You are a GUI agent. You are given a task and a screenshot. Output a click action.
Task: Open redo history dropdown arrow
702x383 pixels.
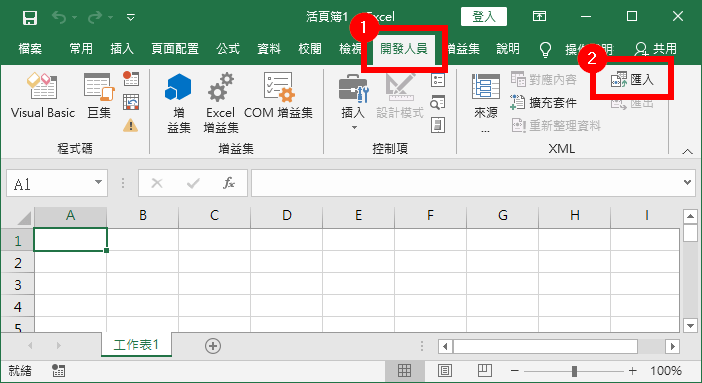point(111,18)
